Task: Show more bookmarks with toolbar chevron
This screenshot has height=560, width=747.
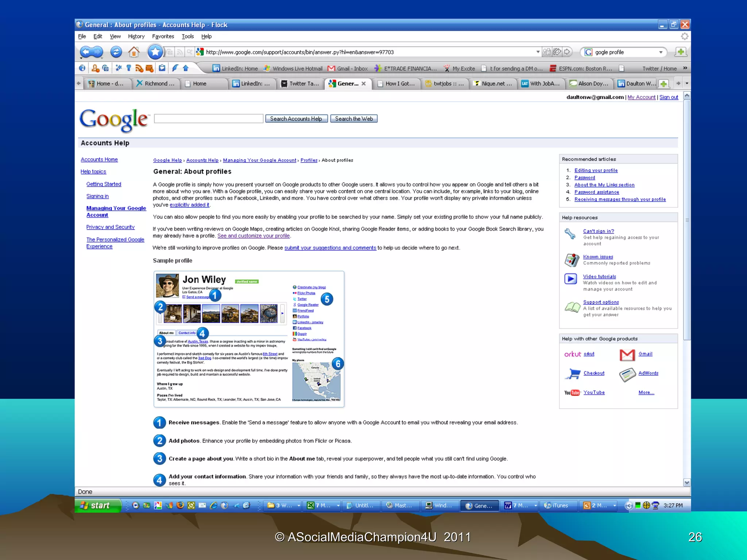Action: [x=685, y=68]
